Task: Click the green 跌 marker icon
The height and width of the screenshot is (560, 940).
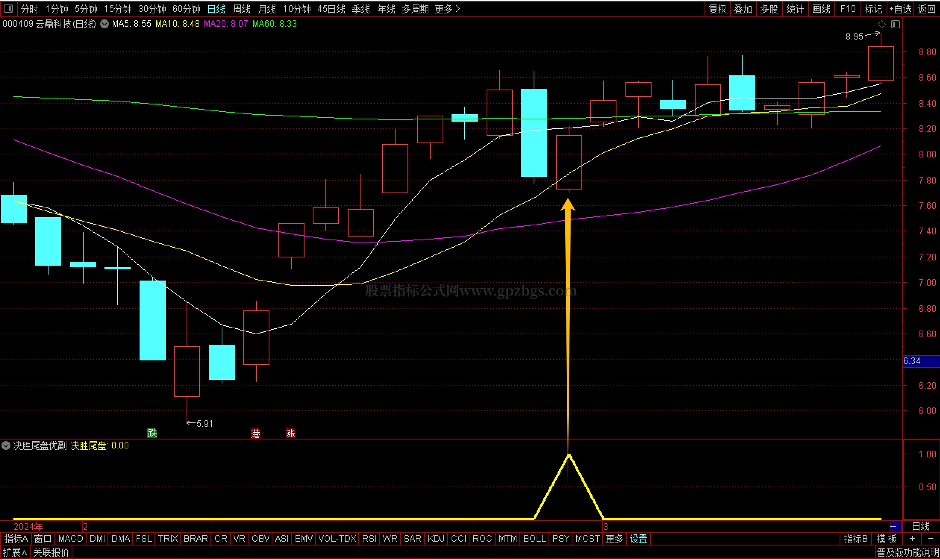Action: (x=152, y=434)
